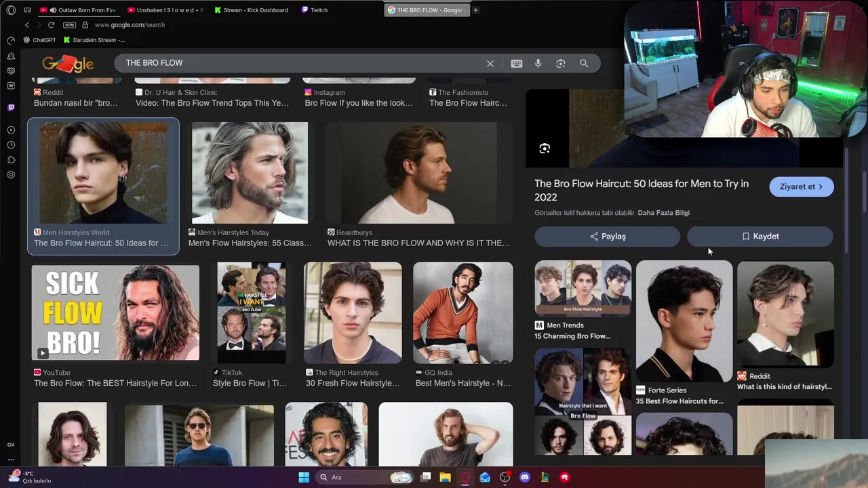Open Discord from taskbar
The image size is (868, 488).
[524, 477]
